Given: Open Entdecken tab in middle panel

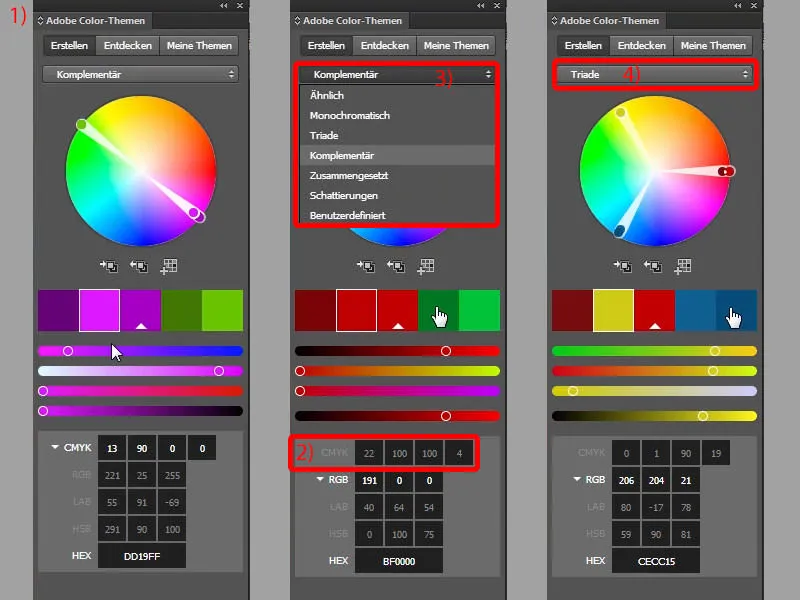Looking at the screenshot, I should click(x=385, y=45).
